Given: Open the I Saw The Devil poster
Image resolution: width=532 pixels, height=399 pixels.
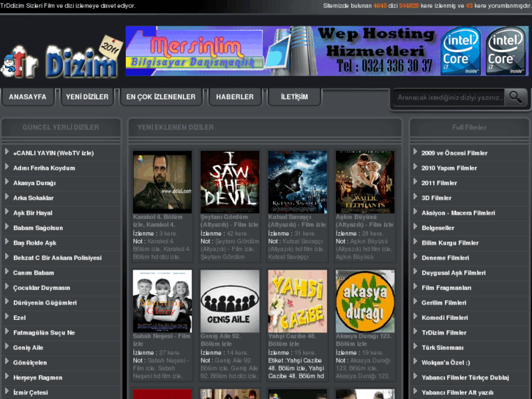Looking at the screenshot, I should 230,182.
